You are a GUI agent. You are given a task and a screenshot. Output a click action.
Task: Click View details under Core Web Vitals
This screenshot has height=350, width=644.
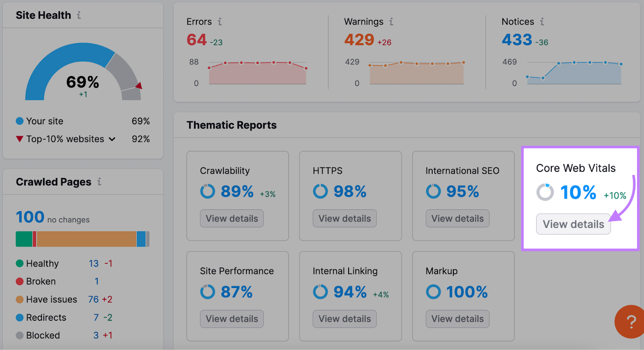click(x=573, y=224)
